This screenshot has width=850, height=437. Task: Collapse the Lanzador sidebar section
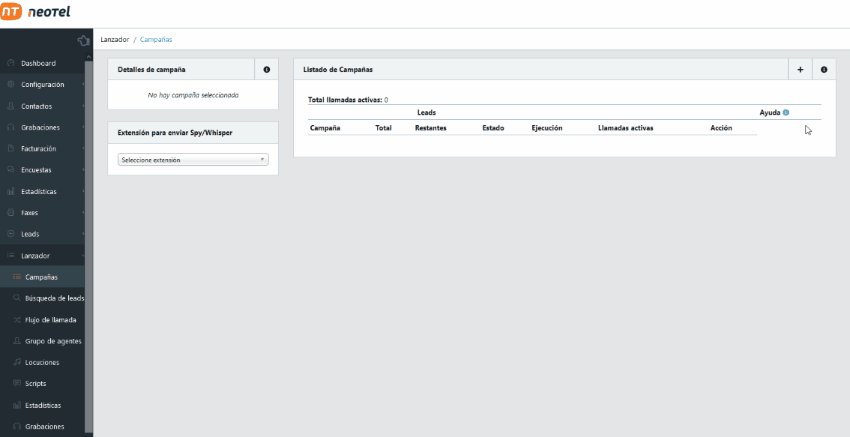pyautogui.click(x=35, y=256)
